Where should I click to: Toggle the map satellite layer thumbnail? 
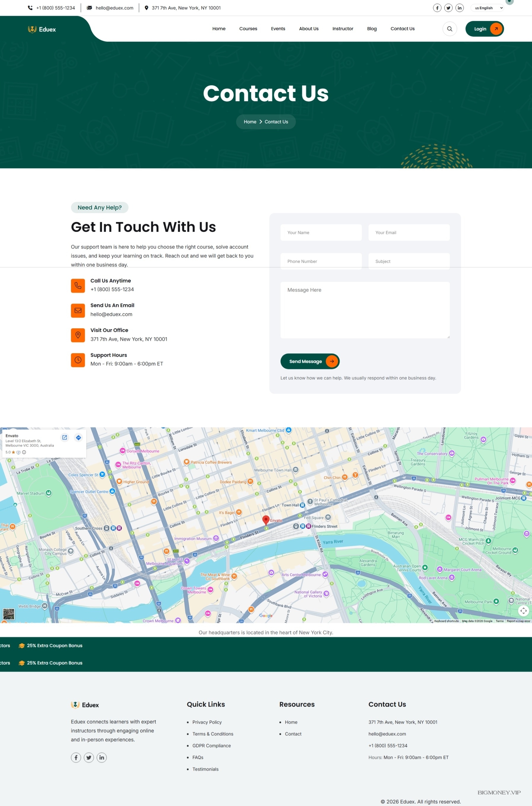click(x=9, y=614)
